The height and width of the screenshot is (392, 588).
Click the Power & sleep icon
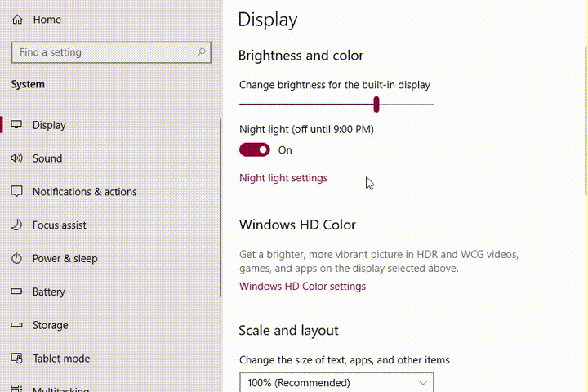16,258
